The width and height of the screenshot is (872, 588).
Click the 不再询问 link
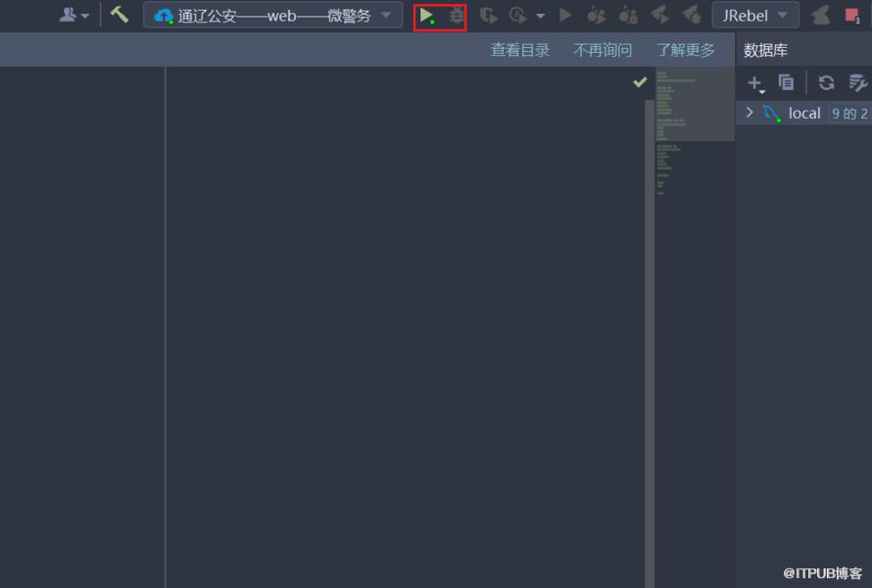click(x=603, y=50)
